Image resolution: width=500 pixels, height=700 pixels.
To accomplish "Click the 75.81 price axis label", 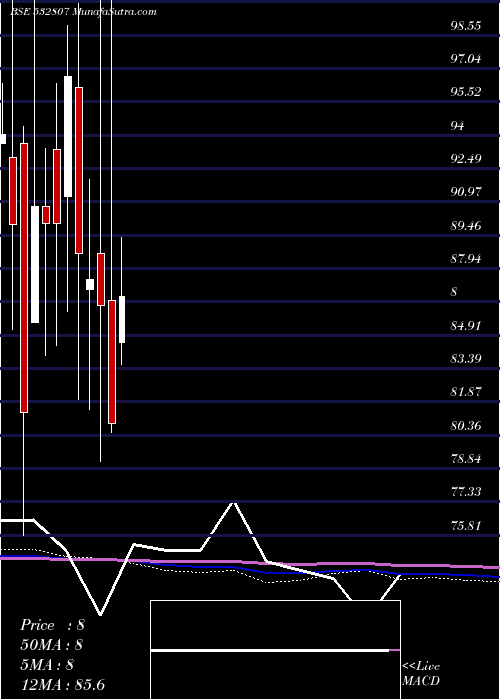I will coord(466,526).
